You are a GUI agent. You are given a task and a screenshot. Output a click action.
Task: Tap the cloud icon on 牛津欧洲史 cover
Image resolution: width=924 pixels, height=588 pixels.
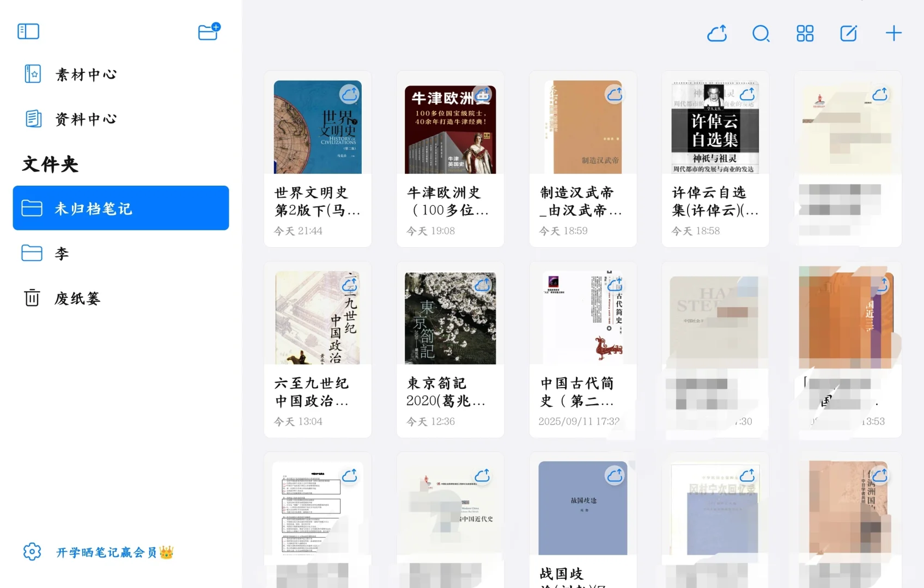point(482,95)
